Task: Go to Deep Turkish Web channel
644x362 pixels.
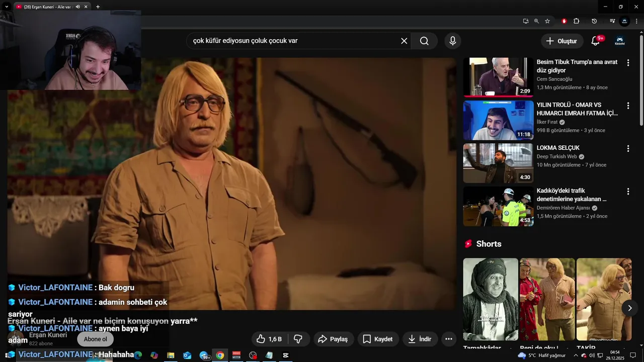Action: click(x=557, y=156)
